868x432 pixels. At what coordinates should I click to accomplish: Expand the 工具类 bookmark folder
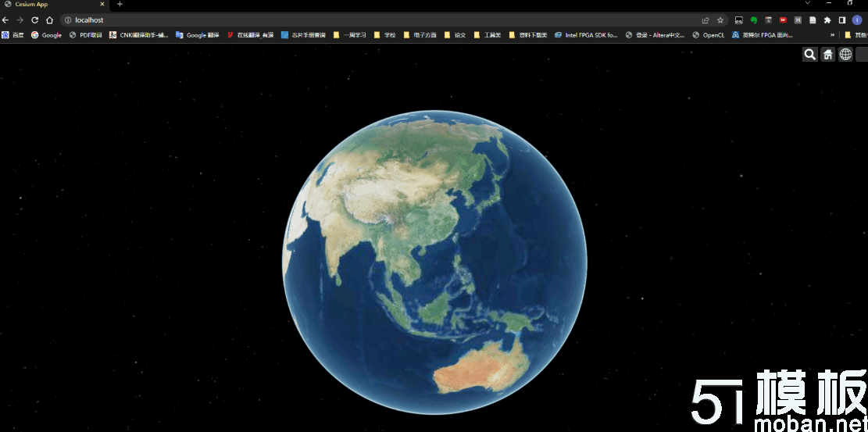tap(488, 35)
